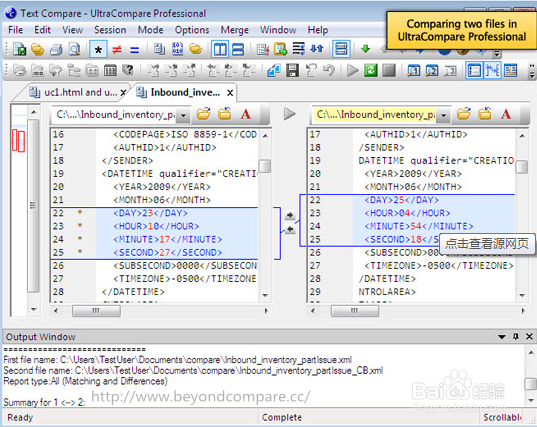
Task: Click red A font icon in right pane
Action: (x=505, y=114)
